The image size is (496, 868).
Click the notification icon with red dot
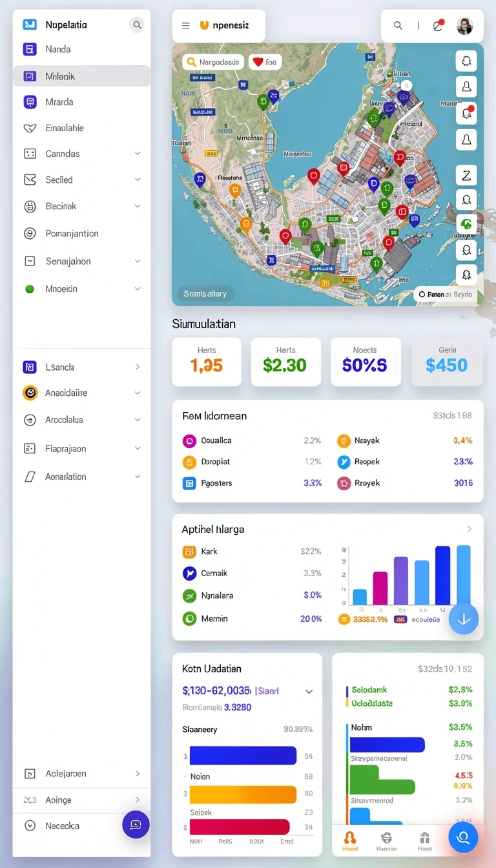click(439, 25)
